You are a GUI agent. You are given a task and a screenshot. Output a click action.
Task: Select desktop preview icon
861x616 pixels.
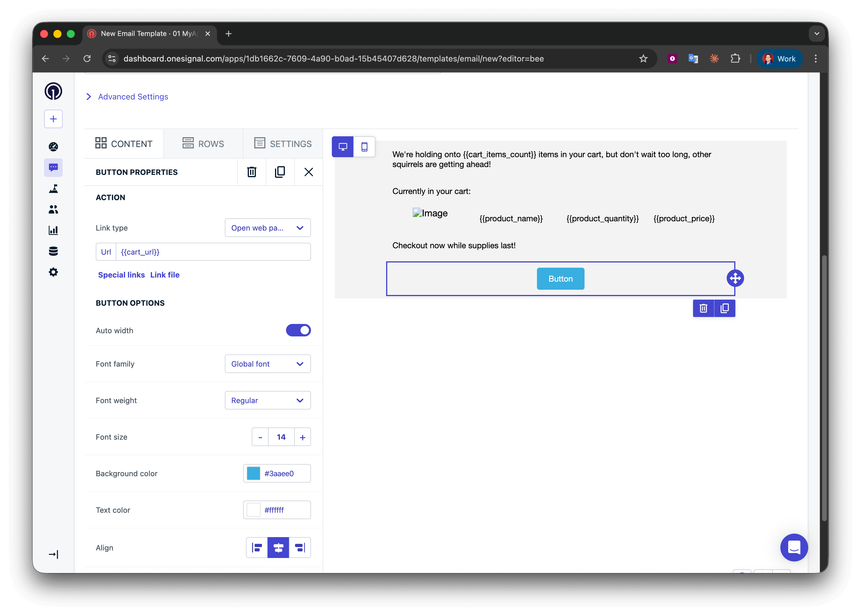343,147
